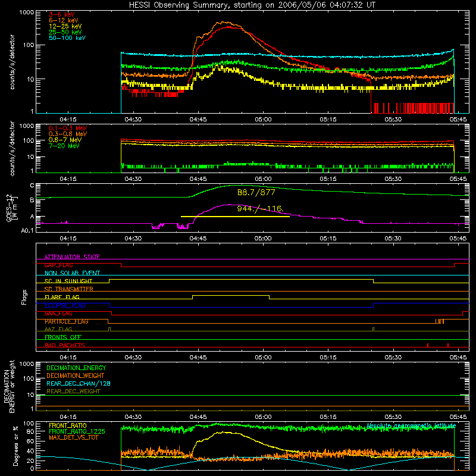Click the HESSI Observing Summary title

point(252,5)
